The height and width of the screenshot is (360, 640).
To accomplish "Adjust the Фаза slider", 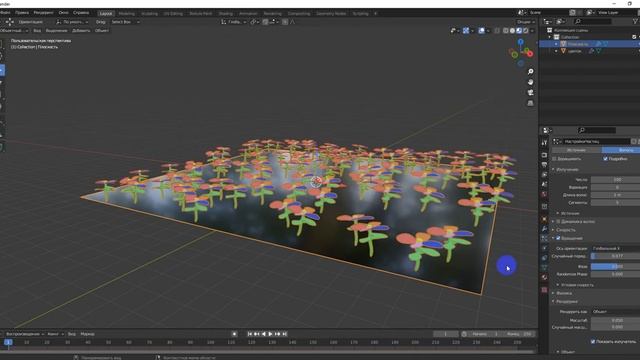I will coord(616,266).
